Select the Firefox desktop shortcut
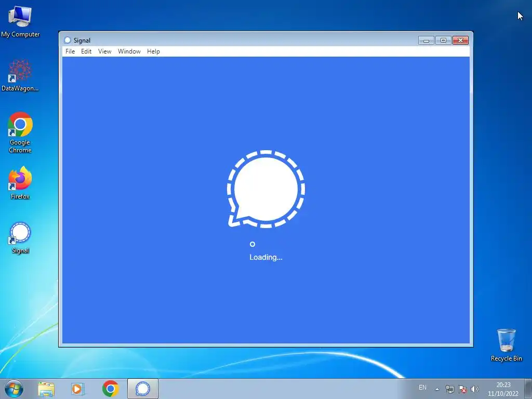This screenshot has height=399, width=532. click(x=20, y=182)
